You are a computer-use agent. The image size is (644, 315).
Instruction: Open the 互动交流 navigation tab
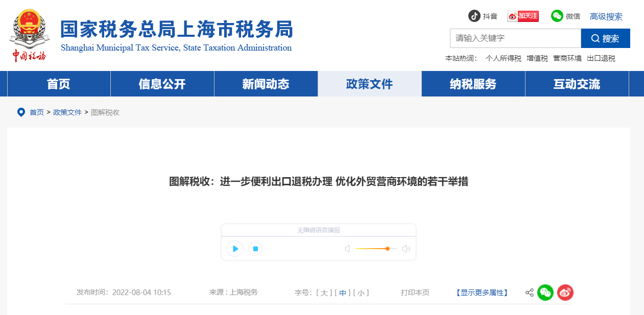pos(577,84)
